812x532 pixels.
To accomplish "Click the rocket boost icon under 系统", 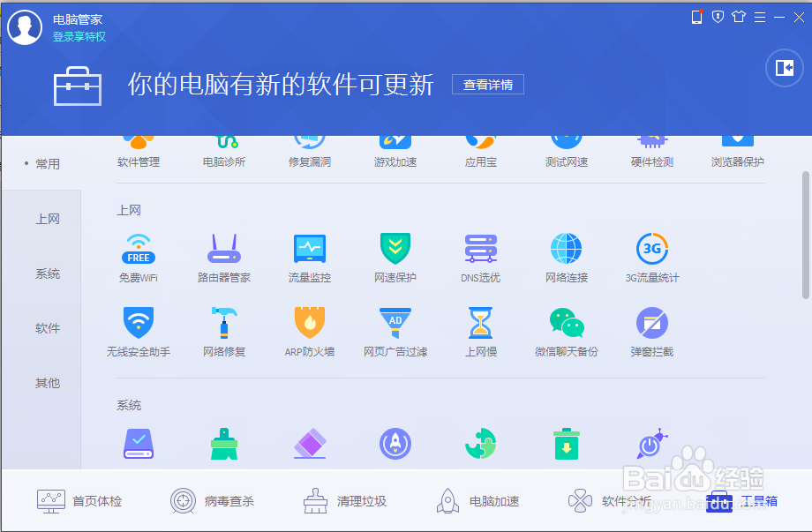I will pos(395,444).
